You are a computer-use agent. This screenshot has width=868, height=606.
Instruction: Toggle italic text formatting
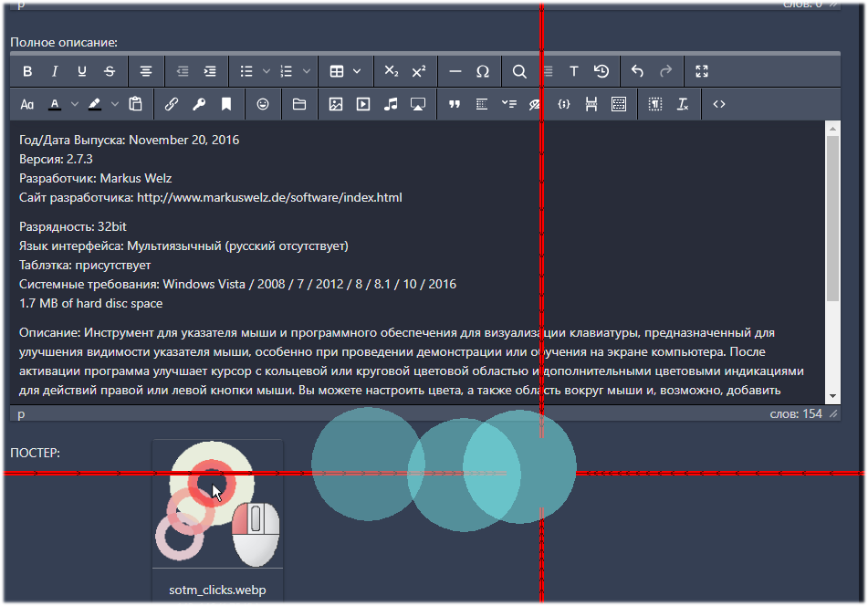(x=55, y=71)
